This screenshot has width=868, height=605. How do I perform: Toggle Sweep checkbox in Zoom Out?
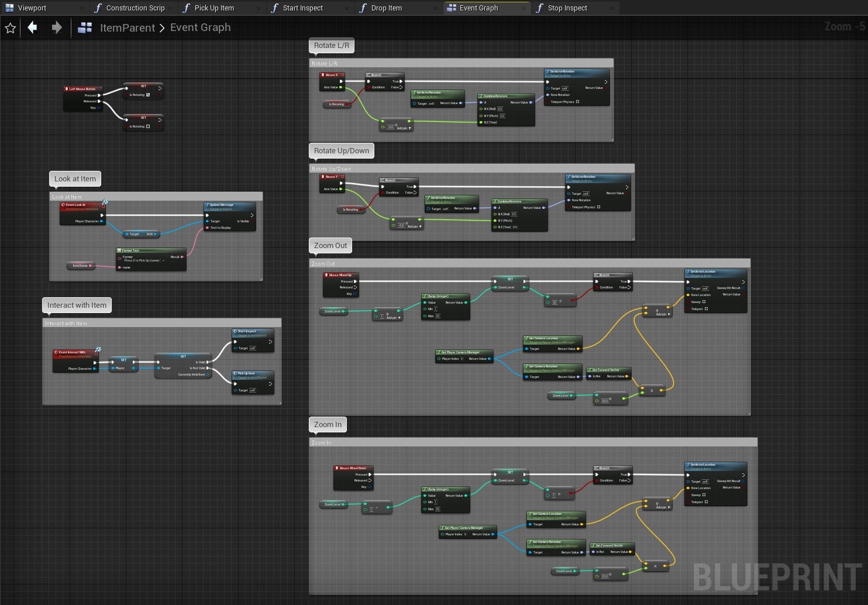click(x=704, y=302)
